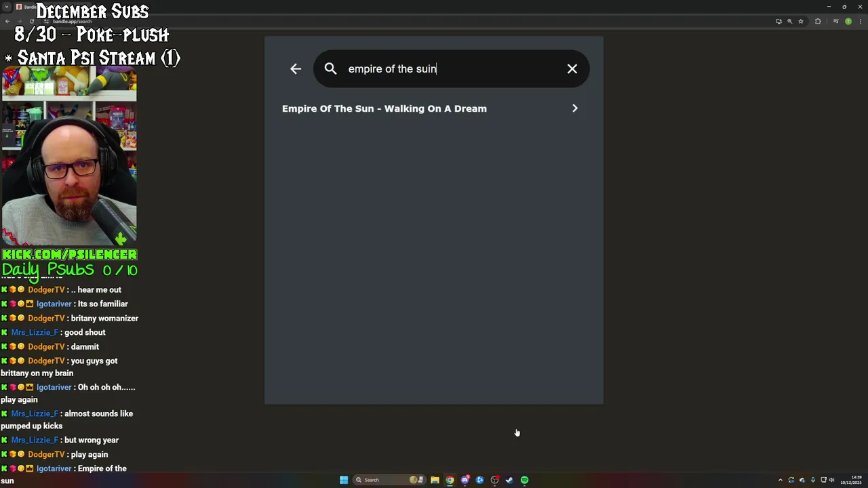This screenshot has height=488, width=868.
Task: Click the microphone icon in system tray
Action: click(x=813, y=480)
